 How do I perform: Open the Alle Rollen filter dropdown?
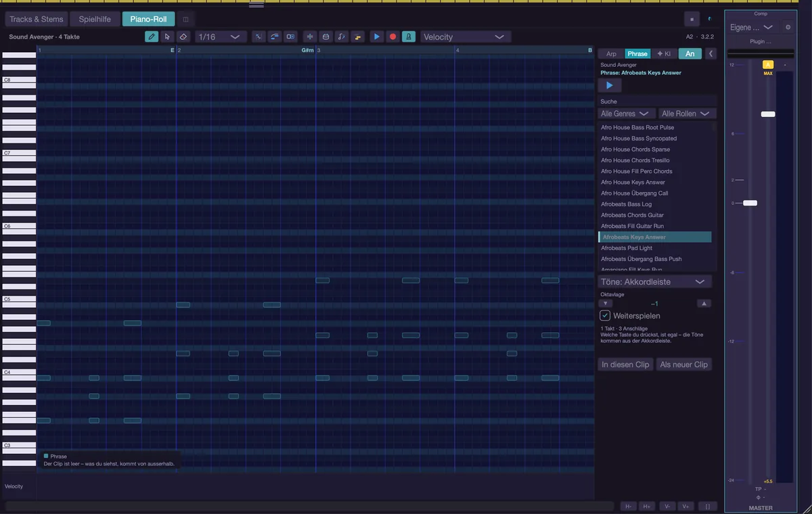point(687,114)
